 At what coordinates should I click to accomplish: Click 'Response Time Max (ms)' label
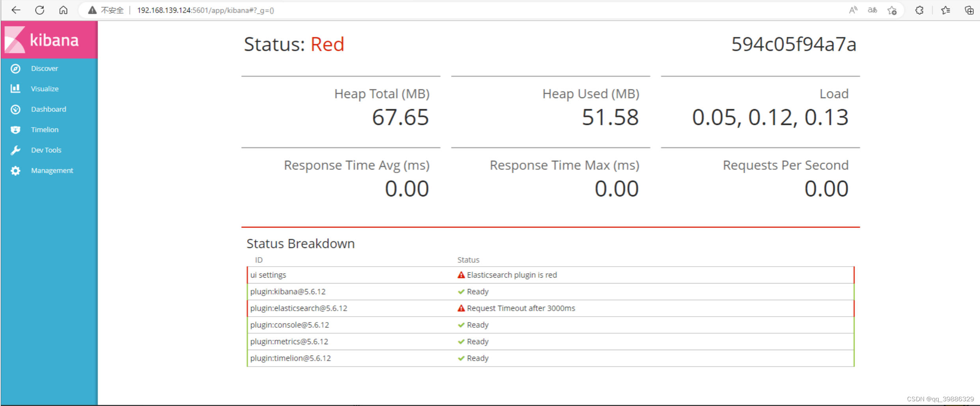[565, 165]
